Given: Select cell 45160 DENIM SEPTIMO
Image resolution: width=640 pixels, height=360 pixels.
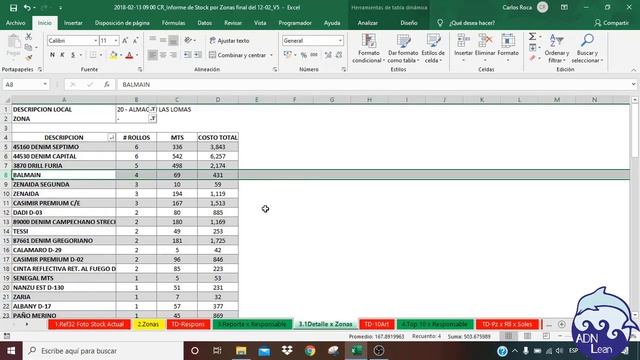Looking at the screenshot, I should 64,147.
